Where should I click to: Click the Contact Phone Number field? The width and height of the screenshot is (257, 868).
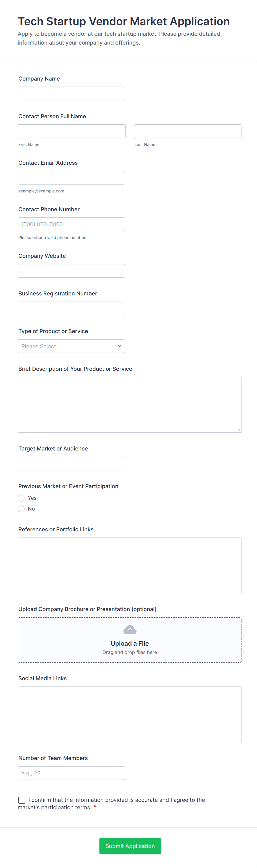[71, 224]
